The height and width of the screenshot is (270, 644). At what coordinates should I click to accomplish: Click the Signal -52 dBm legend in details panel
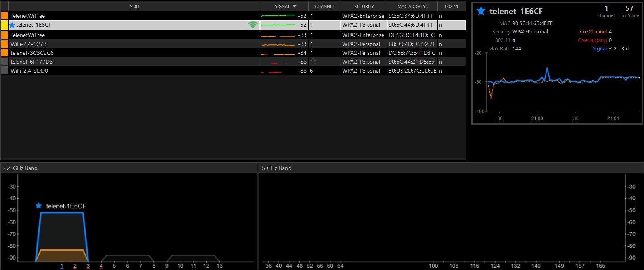[611, 48]
